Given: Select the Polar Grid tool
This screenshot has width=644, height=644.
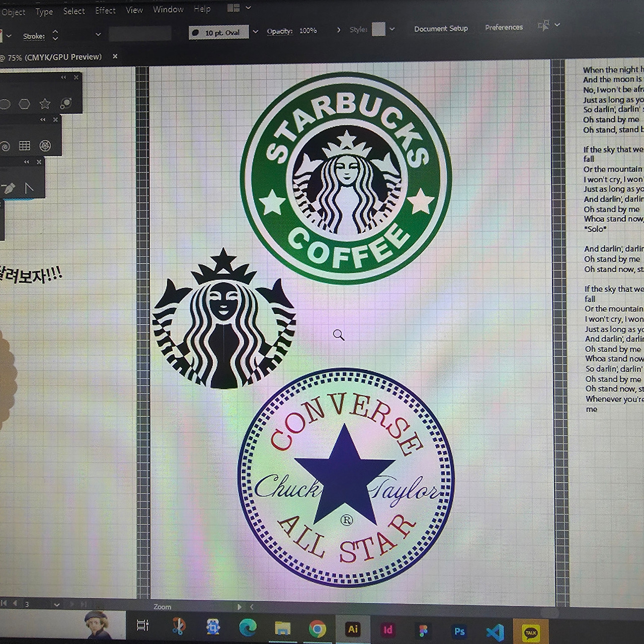Looking at the screenshot, I should tap(45, 145).
